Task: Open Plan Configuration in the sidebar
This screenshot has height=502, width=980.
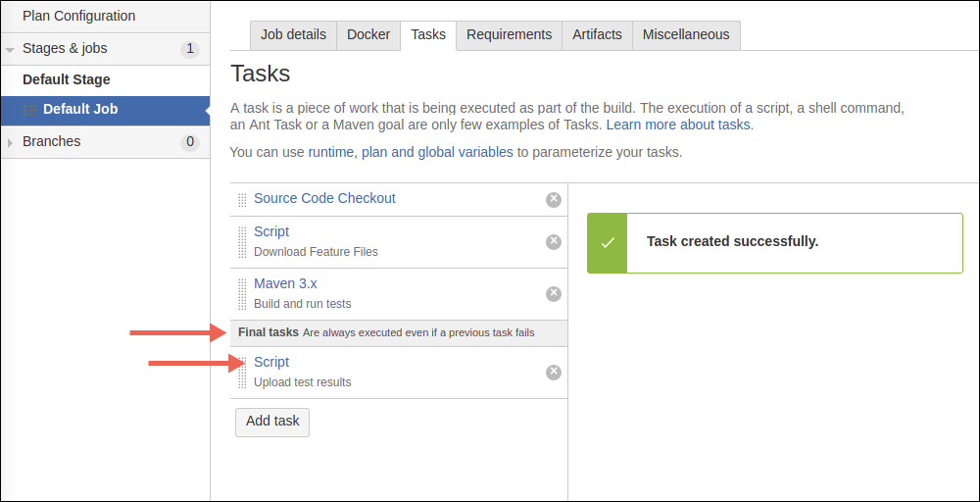Action: (x=78, y=17)
